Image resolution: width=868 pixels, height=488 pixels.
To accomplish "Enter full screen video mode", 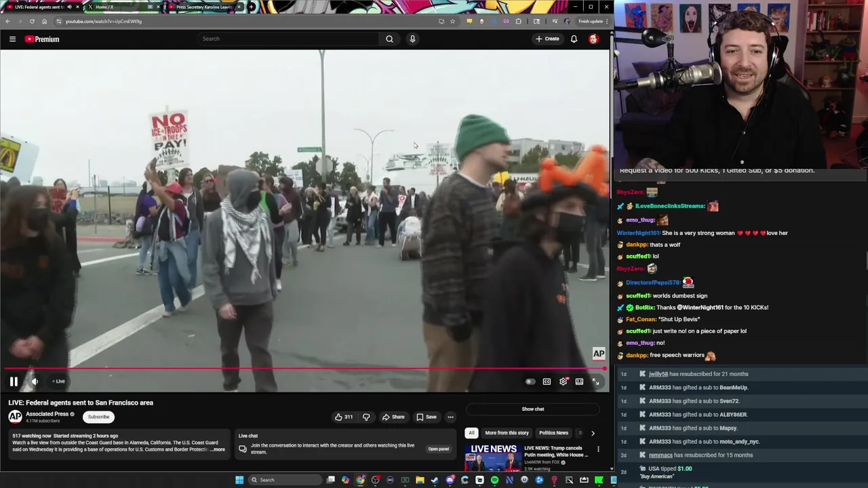I will pyautogui.click(x=595, y=382).
